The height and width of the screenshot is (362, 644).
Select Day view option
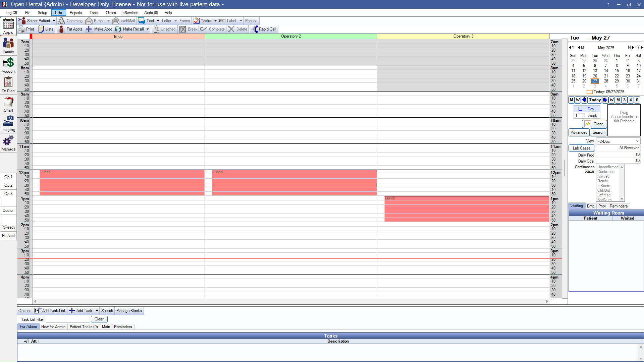tap(590, 109)
